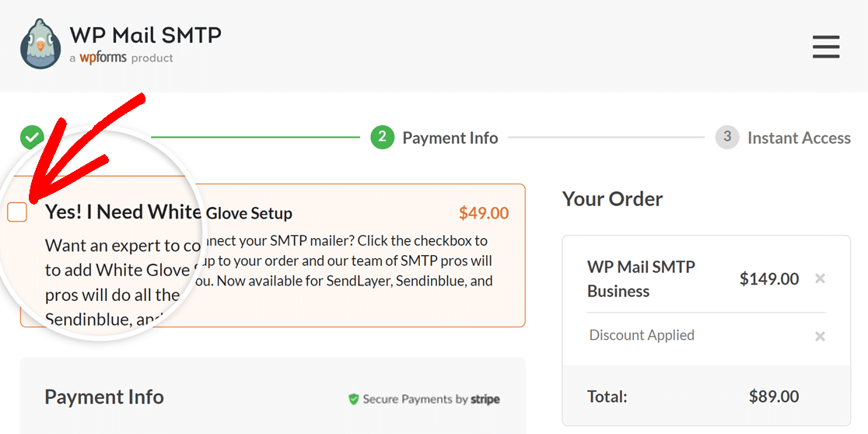This screenshot has width=868, height=434.
Task: Click the wpforms product link
Action: click(103, 58)
